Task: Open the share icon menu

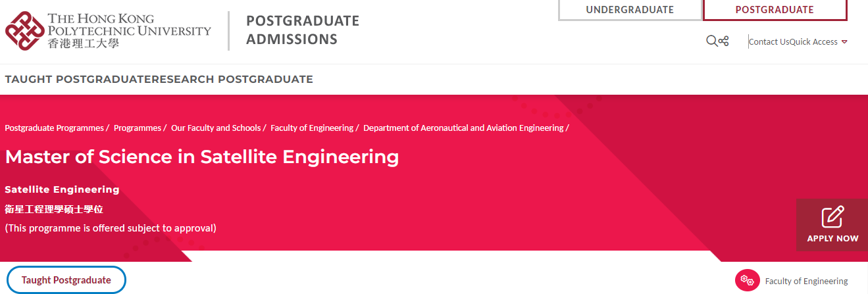Action: click(724, 41)
